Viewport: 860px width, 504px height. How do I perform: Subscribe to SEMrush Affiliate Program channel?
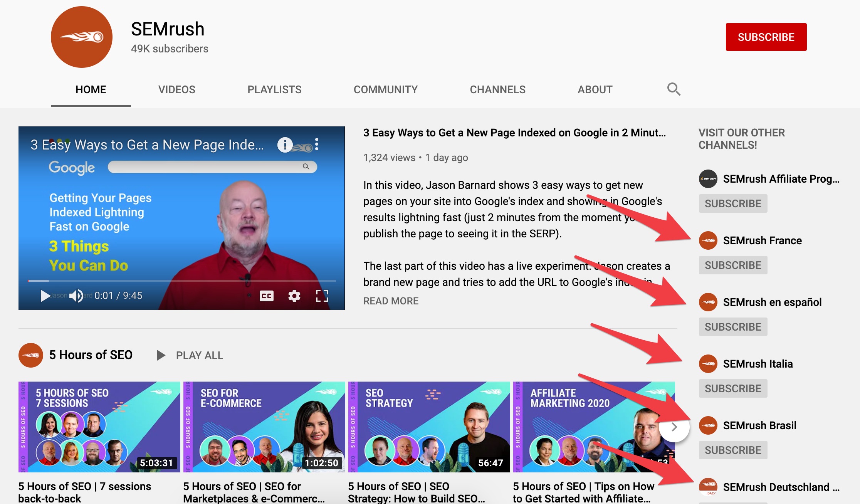[733, 203]
